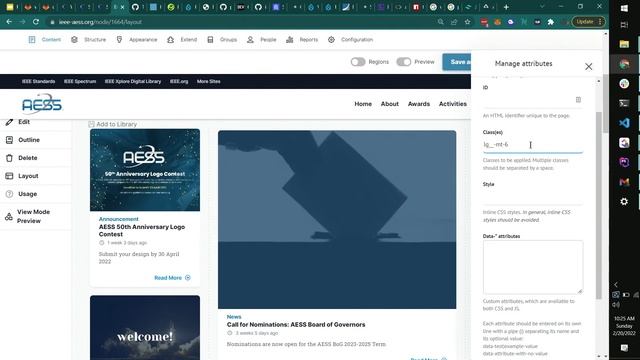Click the AESS logo
The width and height of the screenshot is (640, 360).
click(42, 104)
